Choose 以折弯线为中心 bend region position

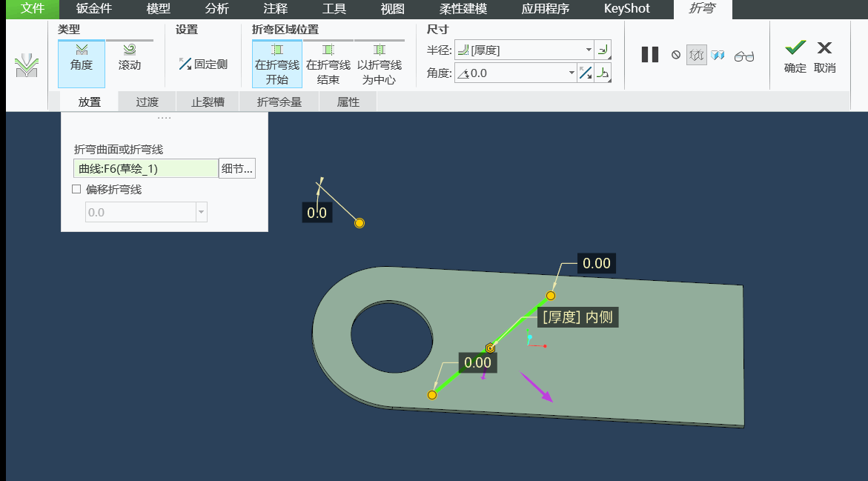point(380,64)
